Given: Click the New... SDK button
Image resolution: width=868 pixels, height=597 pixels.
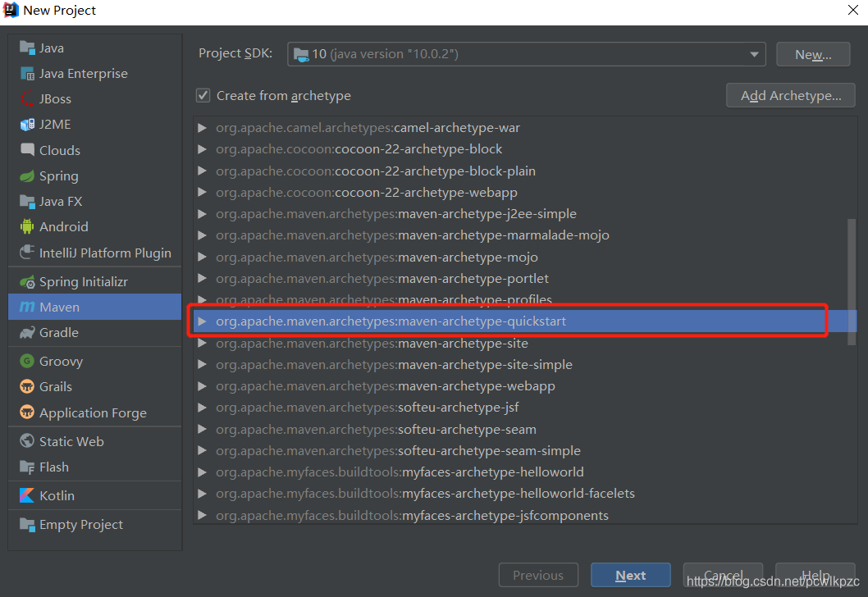Looking at the screenshot, I should pyautogui.click(x=813, y=54).
